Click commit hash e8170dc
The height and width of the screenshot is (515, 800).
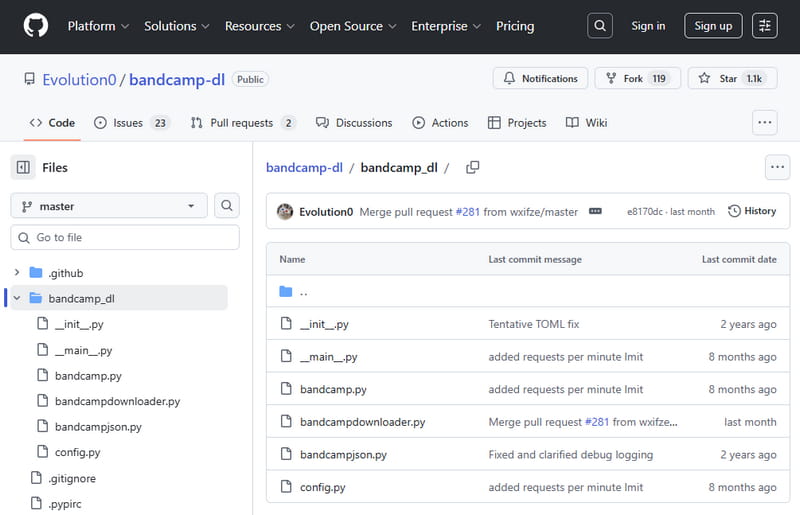645,211
